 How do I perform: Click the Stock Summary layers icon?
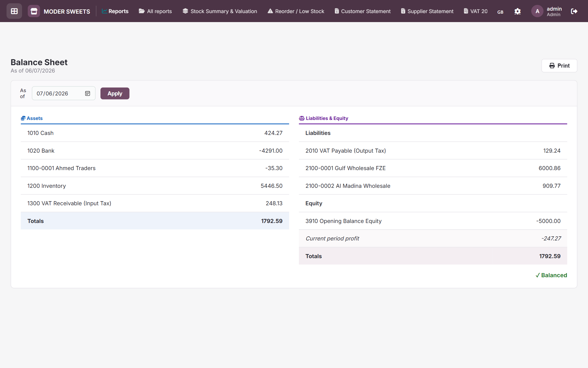tap(185, 11)
